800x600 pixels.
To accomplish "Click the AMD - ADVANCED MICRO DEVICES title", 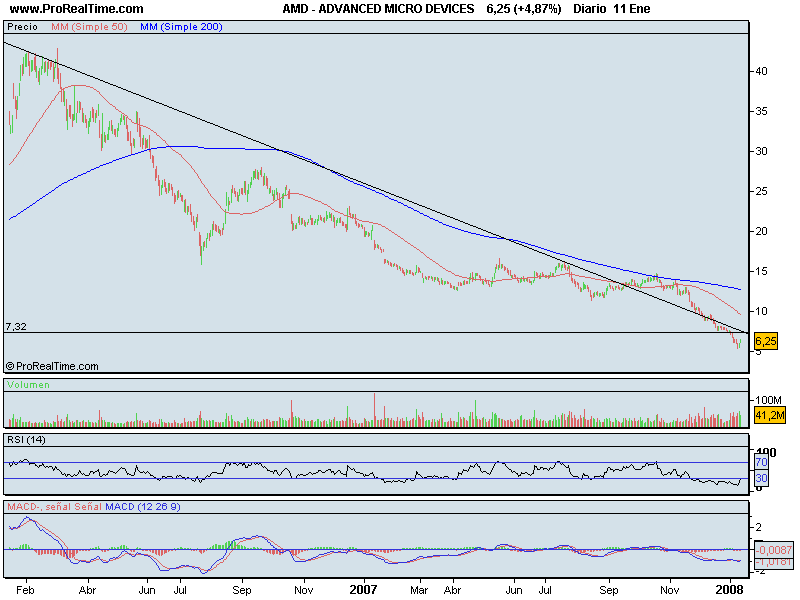I will [378, 9].
